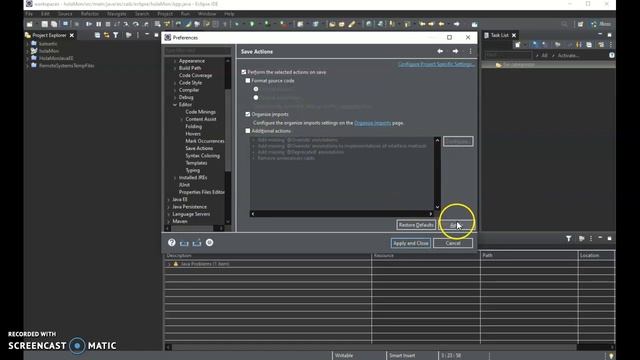Click the Problems view filter funnel icon
Image resolution: width=640 pixels, height=360 pixels.
point(569,238)
